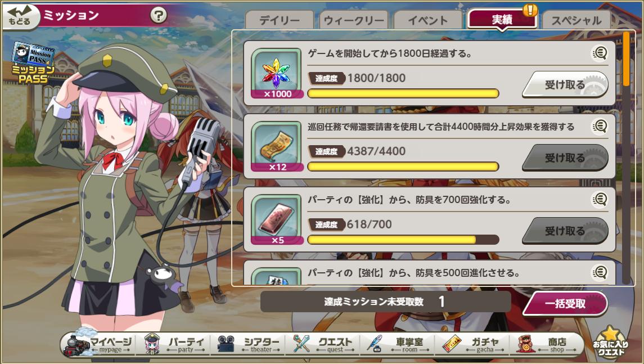The width and height of the screenshot is (644, 364).
Task: Open the ミッションPASS ticket icon
Action: [33, 62]
